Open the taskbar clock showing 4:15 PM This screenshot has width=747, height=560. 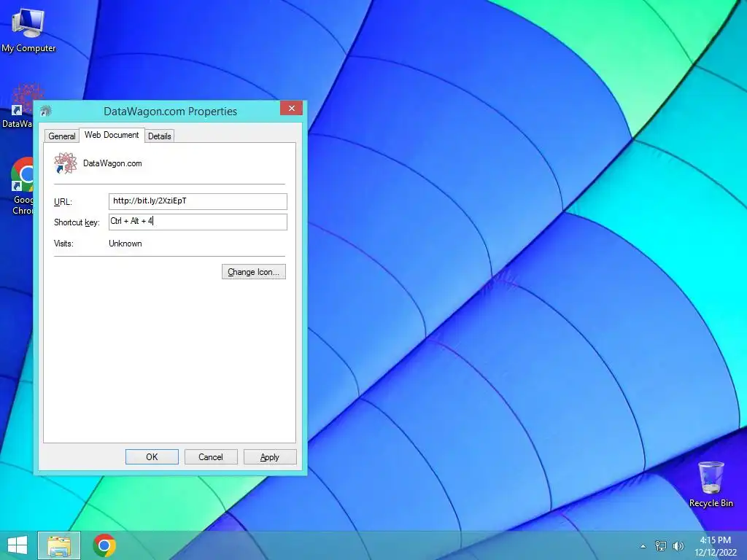coord(716,546)
